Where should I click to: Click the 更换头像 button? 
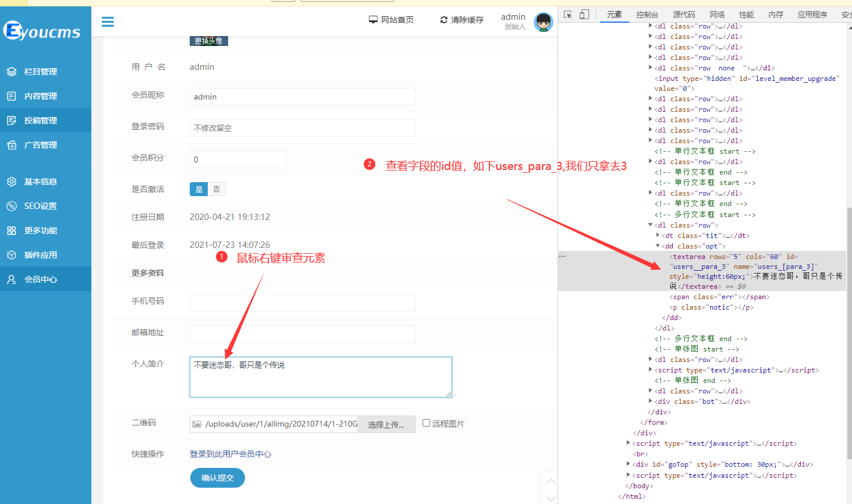click(x=208, y=41)
